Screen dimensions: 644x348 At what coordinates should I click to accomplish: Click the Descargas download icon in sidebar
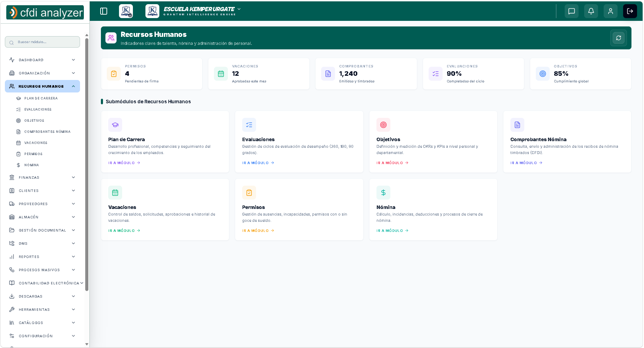tap(12, 296)
